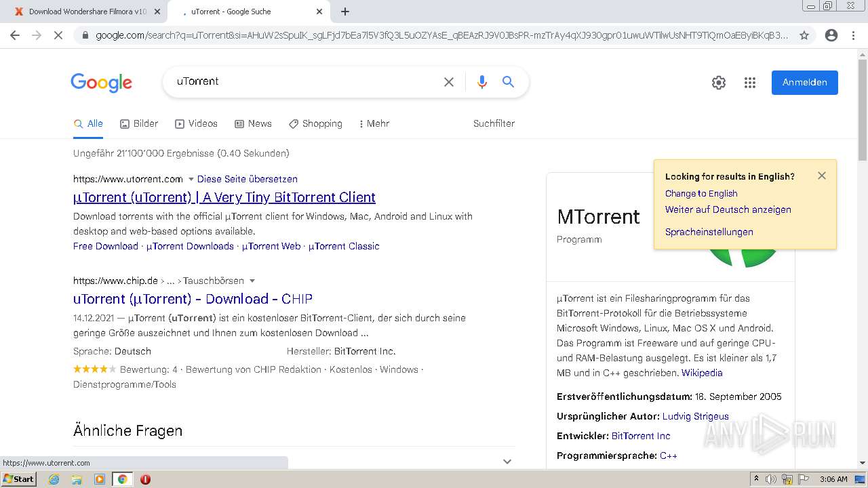This screenshot has height=488, width=868.
Task: Switch to the Shopping tab
Action: tap(315, 123)
